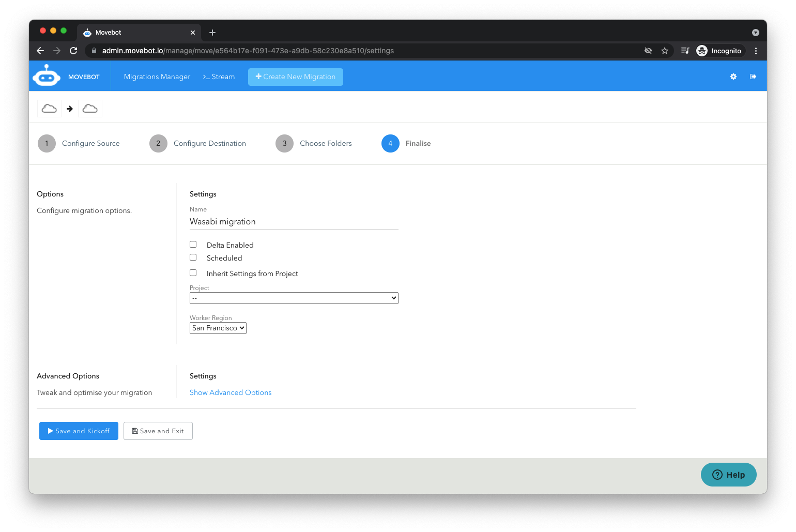This screenshot has width=796, height=532.
Task: Click step 3 circle Choose Folders
Action: pyautogui.click(x=284, y=143)
